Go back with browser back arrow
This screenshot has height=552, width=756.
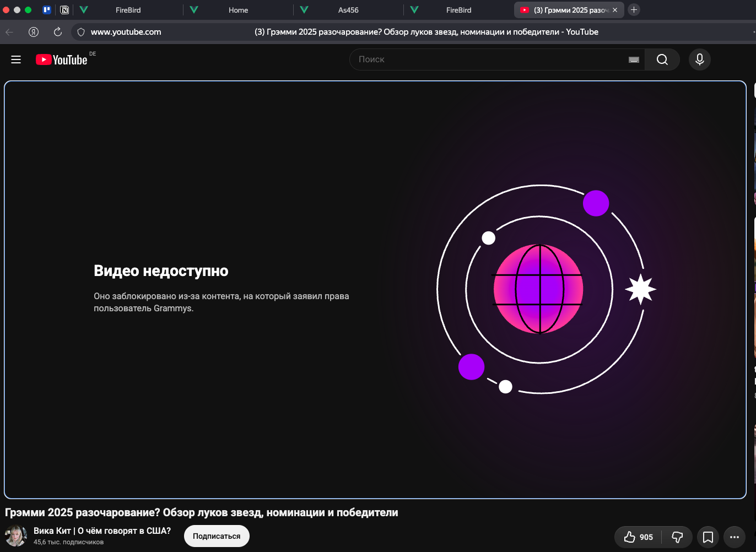pos(9,32)
